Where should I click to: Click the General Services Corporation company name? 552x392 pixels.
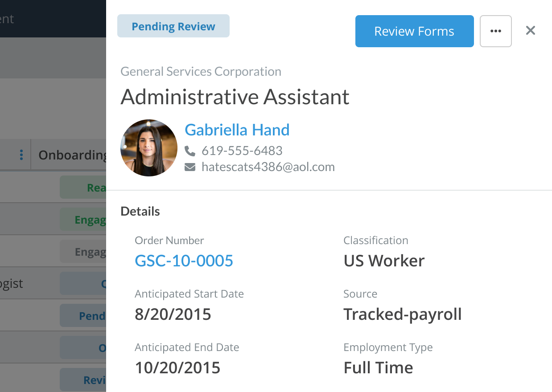point(201,72)
